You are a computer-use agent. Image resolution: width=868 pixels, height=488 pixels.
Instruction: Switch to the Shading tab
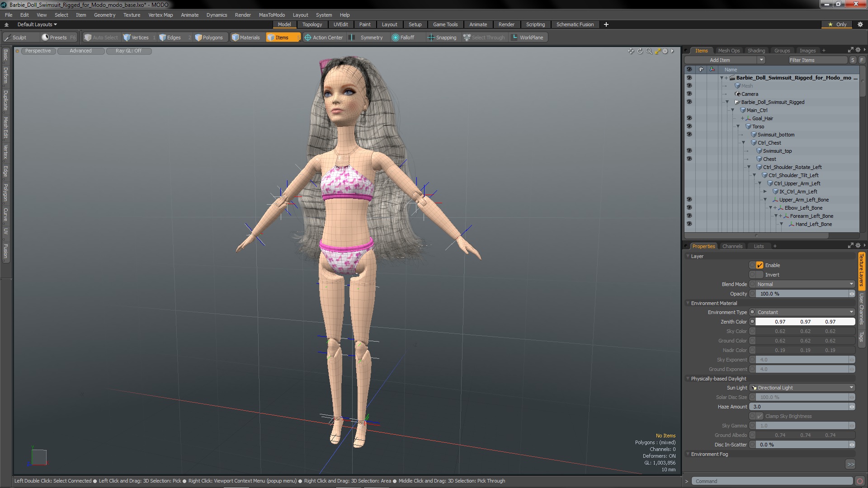click(x=756, y=51)
